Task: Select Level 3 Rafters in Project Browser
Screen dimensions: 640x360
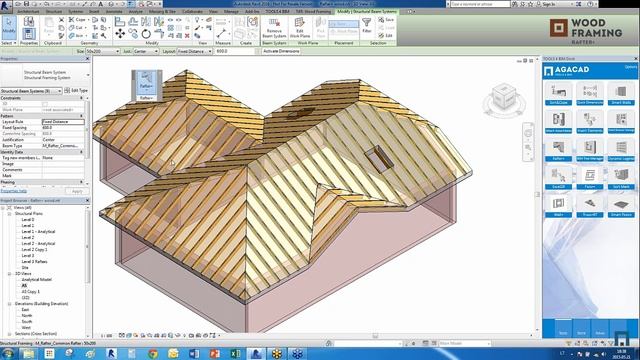Action: tap(34, 262)
